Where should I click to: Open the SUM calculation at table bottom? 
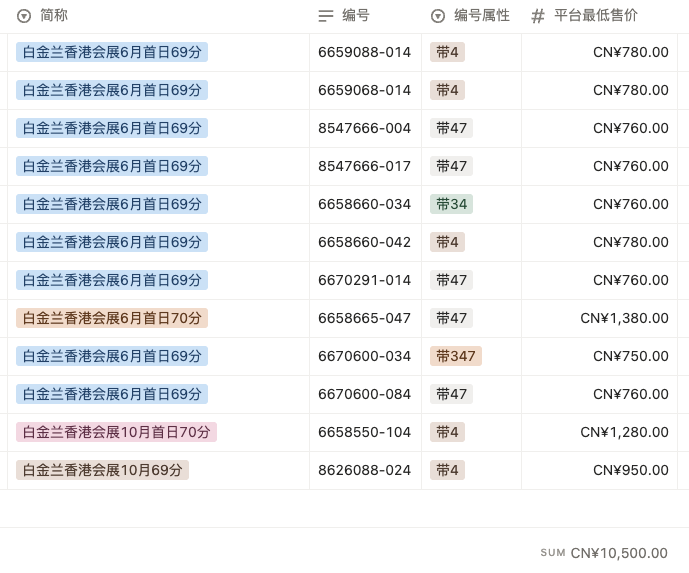pos(604,553)
